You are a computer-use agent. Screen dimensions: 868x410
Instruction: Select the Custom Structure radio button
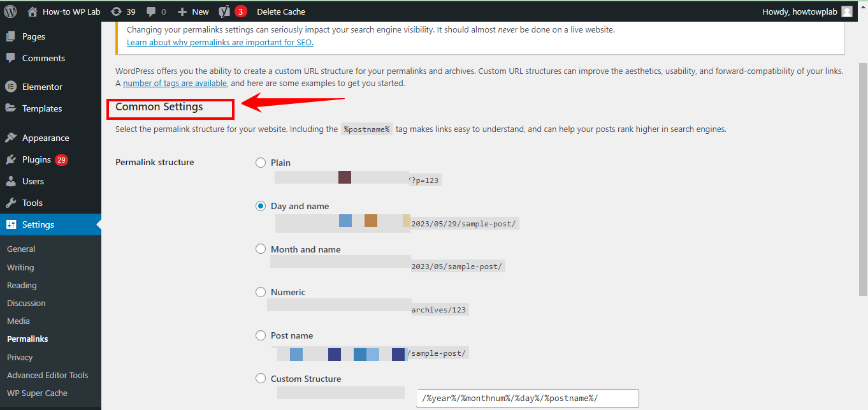[261, 379]
